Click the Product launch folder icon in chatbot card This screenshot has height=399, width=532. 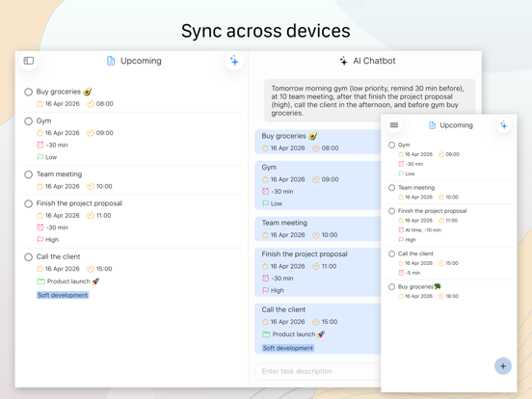266,334
